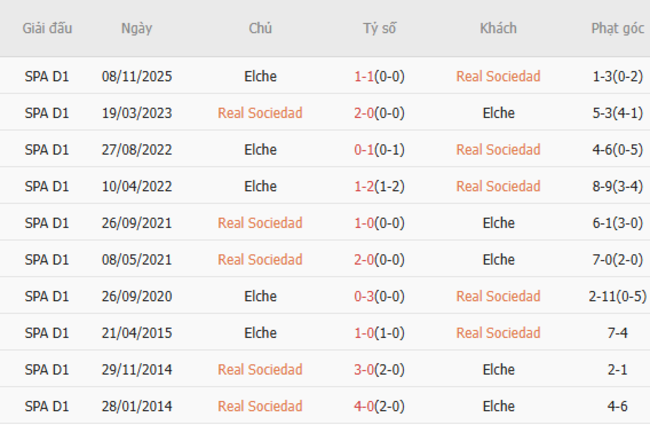The image size is (650, 425).
Task: Click the 0-1 score for 27/08/2022 match
Action: pos(364,150)
